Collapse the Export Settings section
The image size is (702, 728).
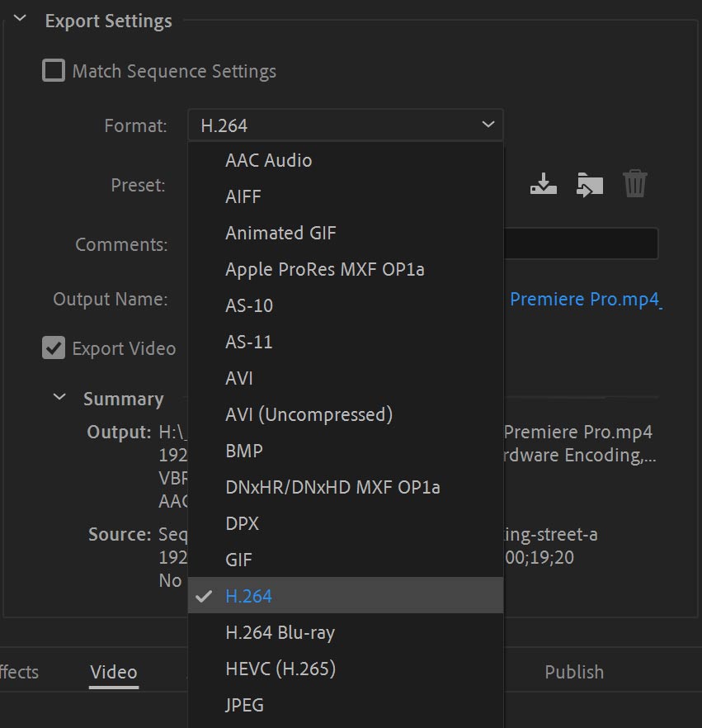(20, 18)
